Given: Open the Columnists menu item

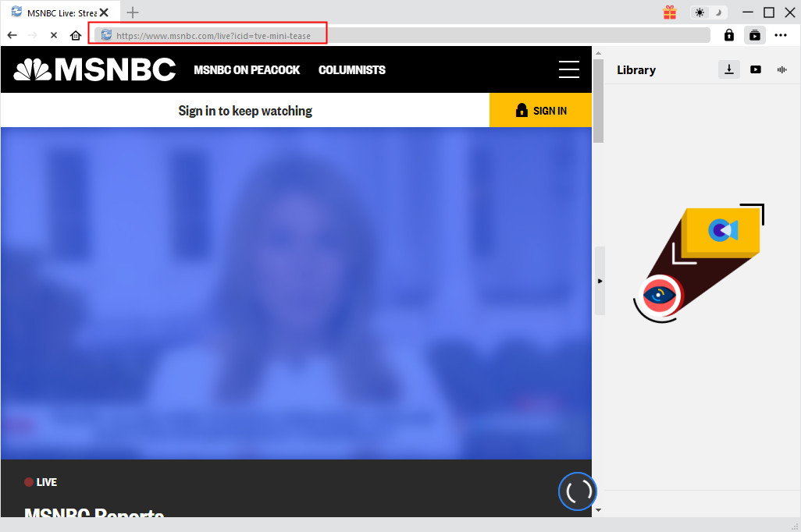Looking at the screenshot, I should point(351,69).
